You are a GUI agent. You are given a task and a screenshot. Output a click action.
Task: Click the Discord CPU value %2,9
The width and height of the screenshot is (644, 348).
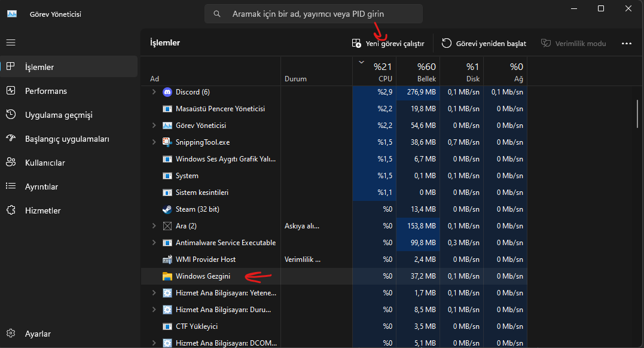point(385,92)
